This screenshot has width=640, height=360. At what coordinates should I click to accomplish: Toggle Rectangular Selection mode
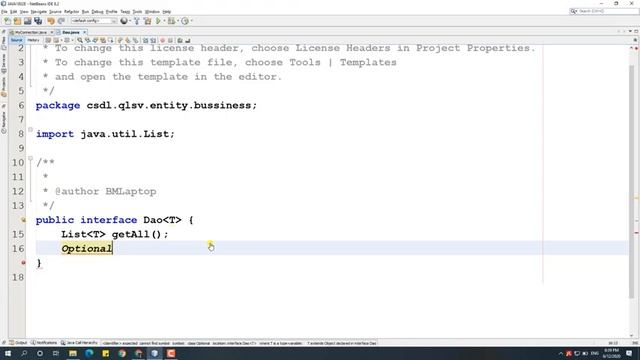(111, 40)
